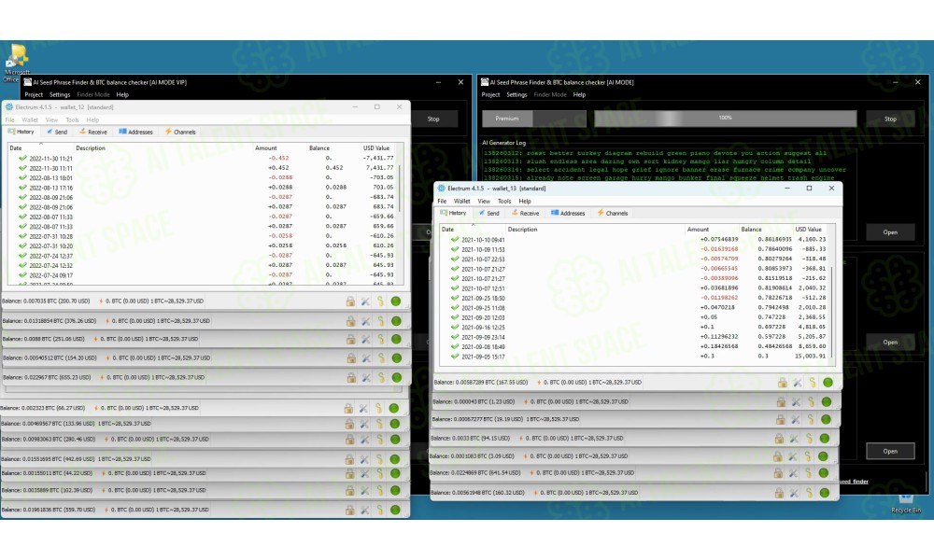
Task: Open the Wallet menu in wallet_13
Action: point(461,202)
